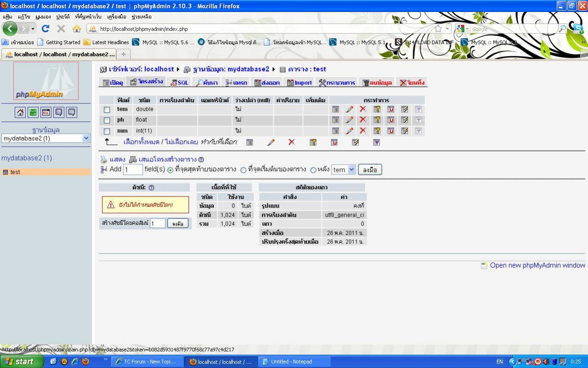Screen dimensions: 588x368
Task: Switch to Untitled - Notepad in taskbar
Action: coord(294,362)
